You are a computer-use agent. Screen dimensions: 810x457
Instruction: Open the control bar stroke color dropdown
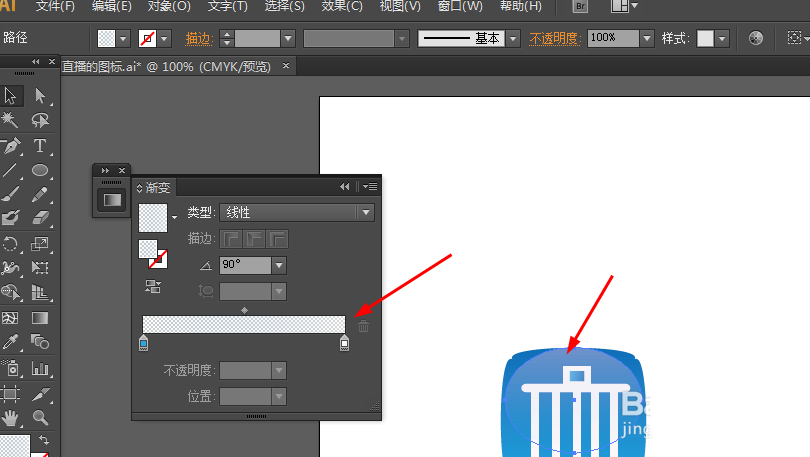(x=164, y=38)
